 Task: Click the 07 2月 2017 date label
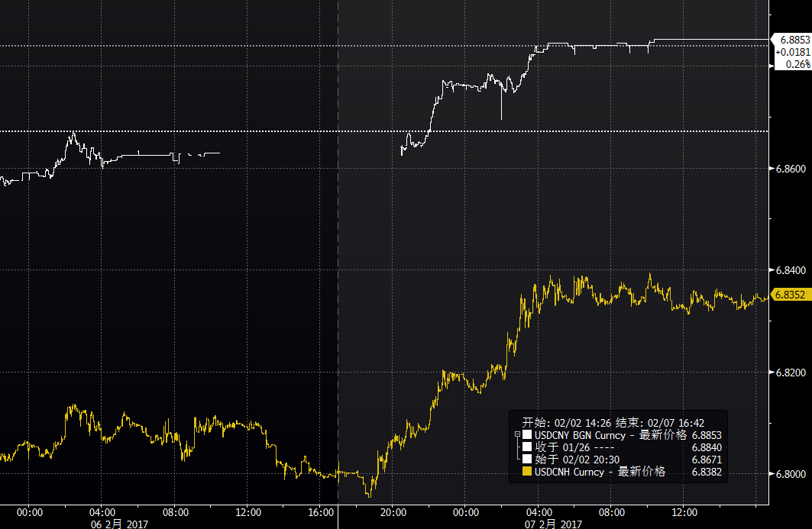[x=552, y=524]
